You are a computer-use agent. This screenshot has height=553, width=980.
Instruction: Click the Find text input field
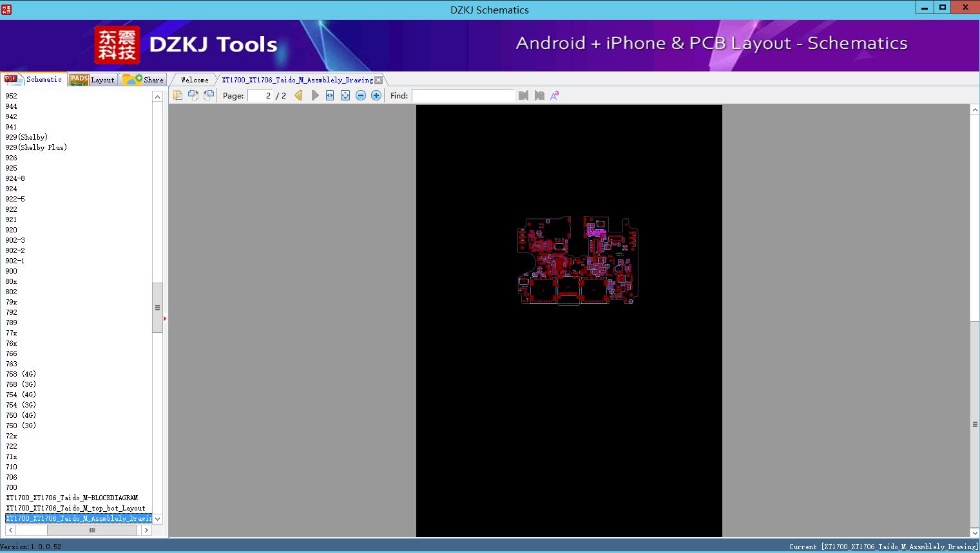coord(463,95)
